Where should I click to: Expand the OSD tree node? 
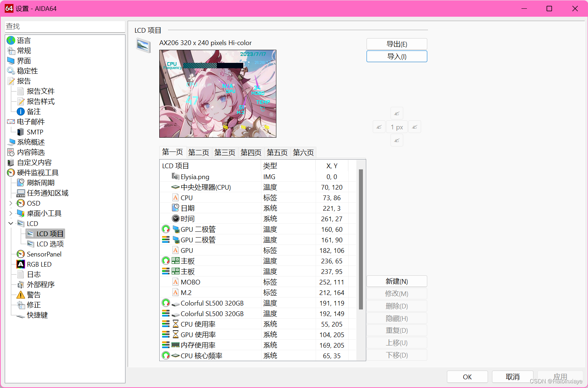click(11, 203)
